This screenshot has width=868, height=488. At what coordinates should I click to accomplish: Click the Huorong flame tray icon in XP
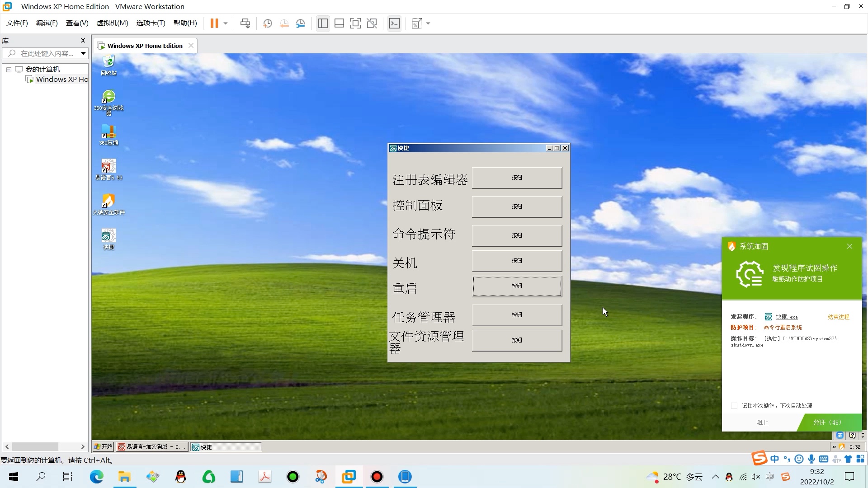(x=842, y=447)
